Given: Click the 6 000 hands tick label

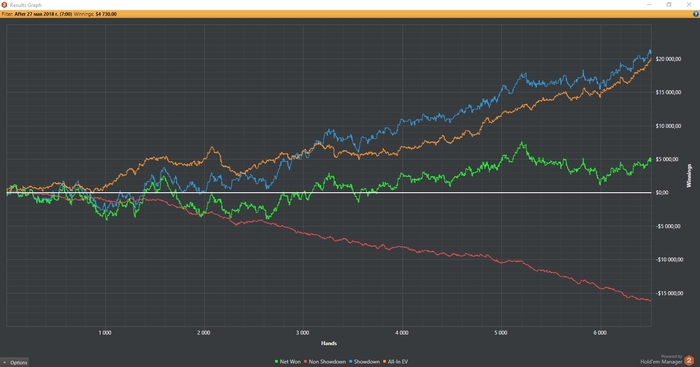Looking at the screenshot, I should click(600, 333).
